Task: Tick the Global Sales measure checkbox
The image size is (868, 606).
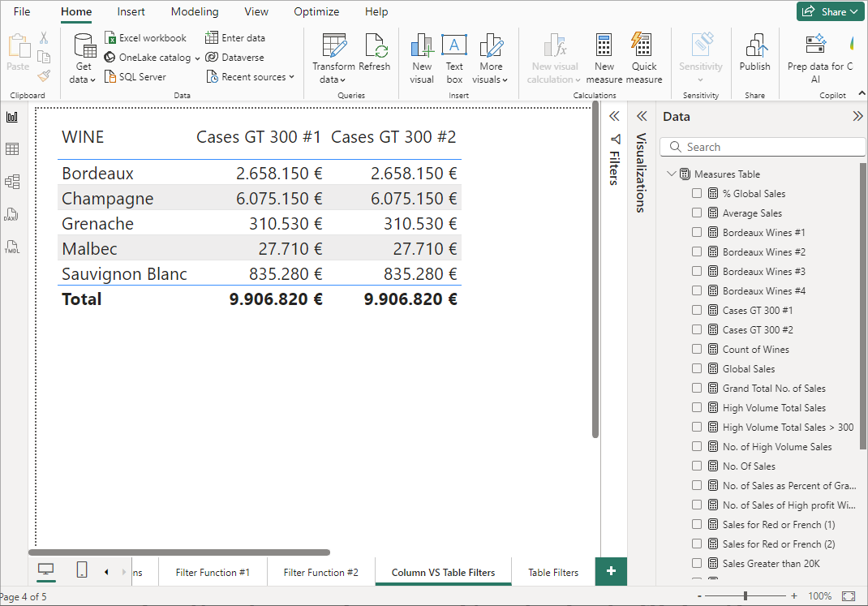Action: [x=697, y=368]
